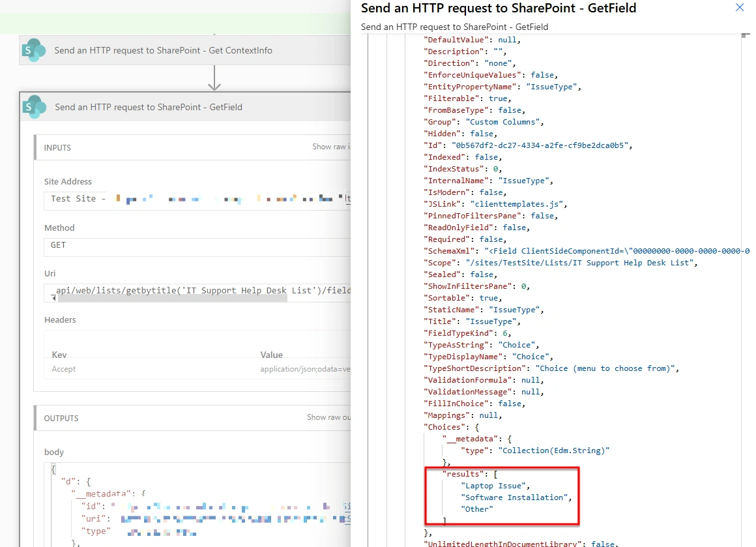Click the "Other" choice value
The image size is (756, 547).
[x=477, y=509]
